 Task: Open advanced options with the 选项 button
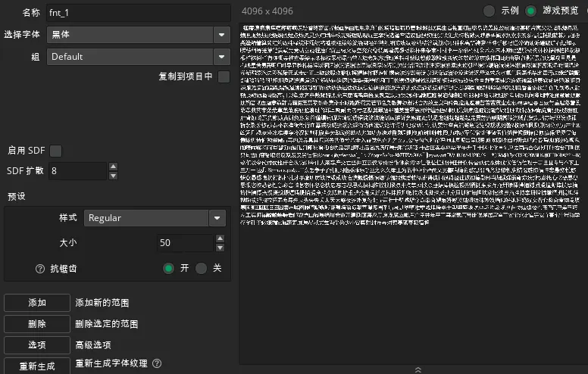pyautogui.click(x=37, y=344)
